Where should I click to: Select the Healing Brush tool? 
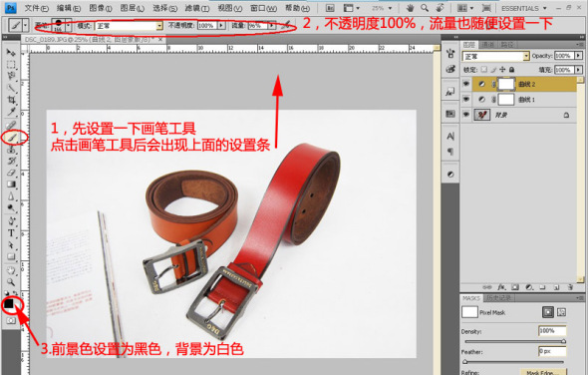pos(11,126)
